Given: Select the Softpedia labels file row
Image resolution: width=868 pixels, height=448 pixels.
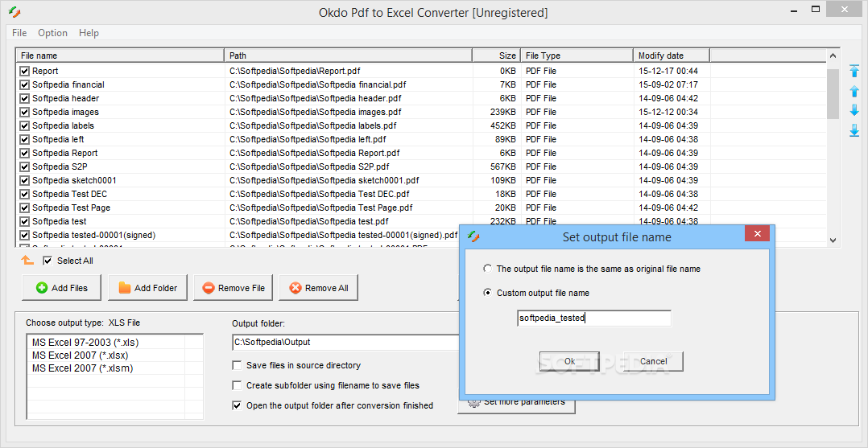Looking at the screenshot, I should click(x=421, y=125).
